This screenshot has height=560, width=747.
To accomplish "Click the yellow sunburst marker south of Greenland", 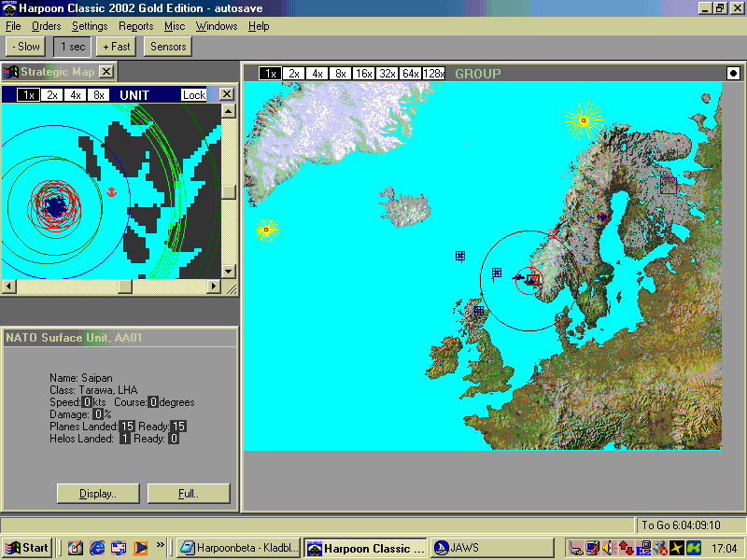I will pyautogui.click(x=266, y=230).
